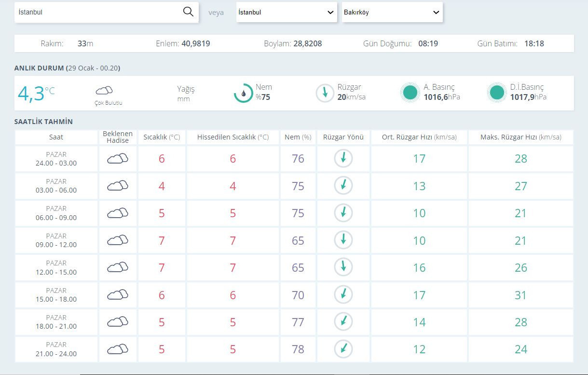Click the D.İ.Basınç pressure circle icon
Image resolution: width=588 pixels, height=375 pixels.
pyautogui.click(x=496, y=93)
